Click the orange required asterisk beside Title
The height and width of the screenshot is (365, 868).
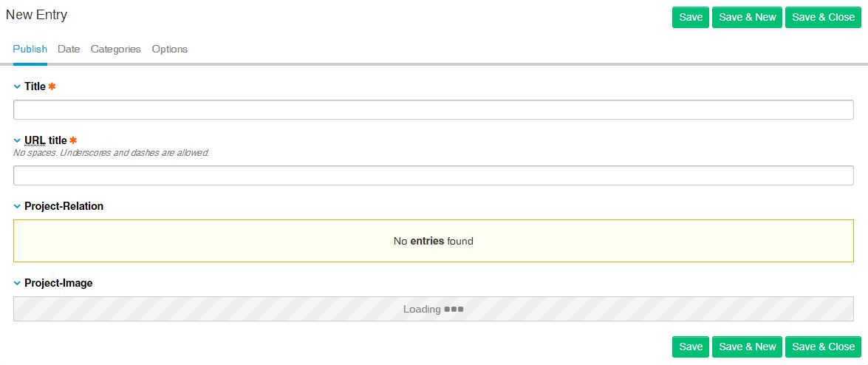(52, 86)
